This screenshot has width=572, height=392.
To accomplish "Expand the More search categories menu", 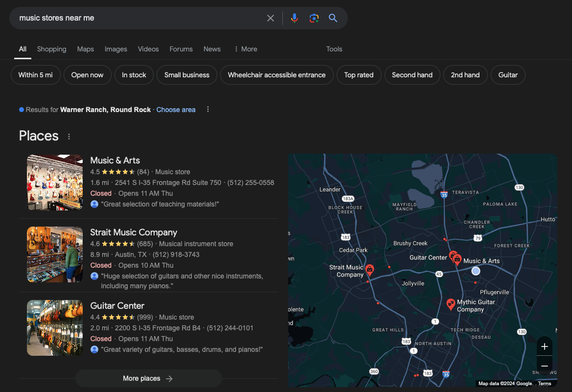I will coord(246,49).
